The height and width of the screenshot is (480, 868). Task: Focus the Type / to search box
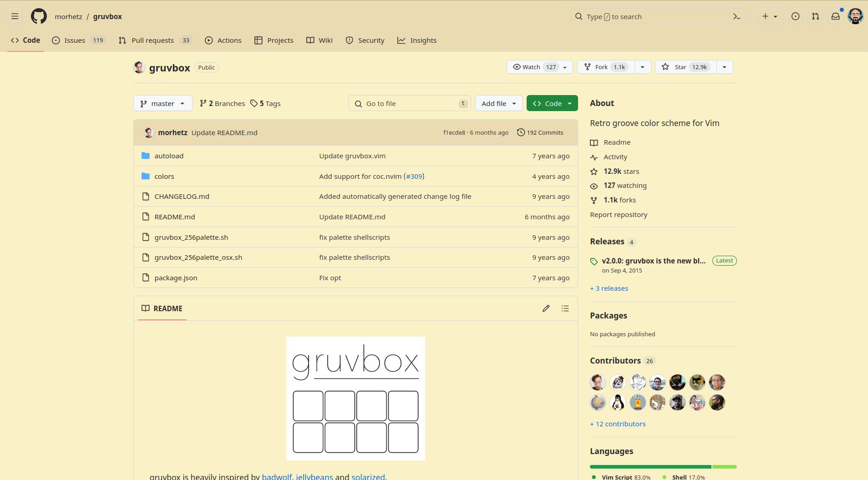657,16
